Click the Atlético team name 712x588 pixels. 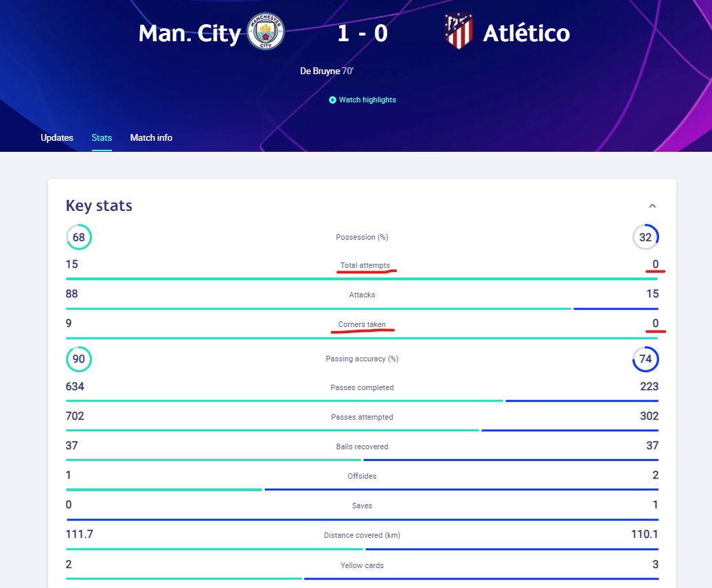[x=526, y=33]
